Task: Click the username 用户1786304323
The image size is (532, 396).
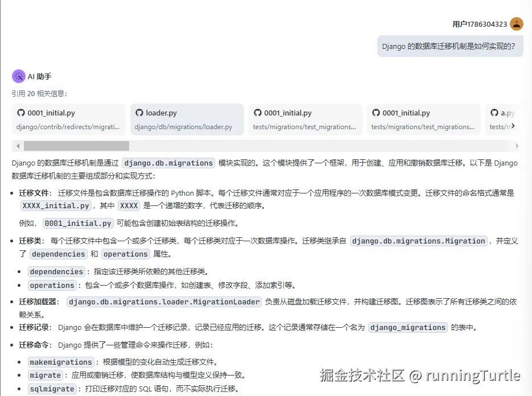Action: [480, 24]
